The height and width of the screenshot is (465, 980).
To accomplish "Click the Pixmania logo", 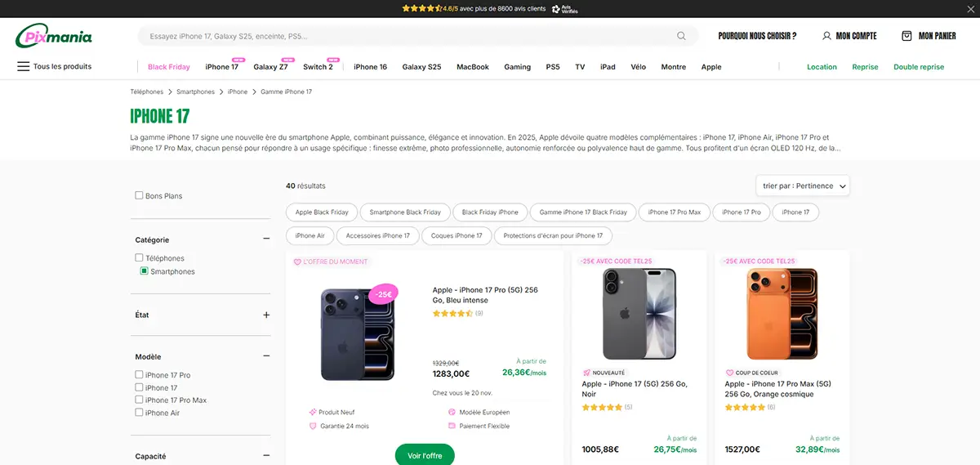I will click(x=54, y=36).
